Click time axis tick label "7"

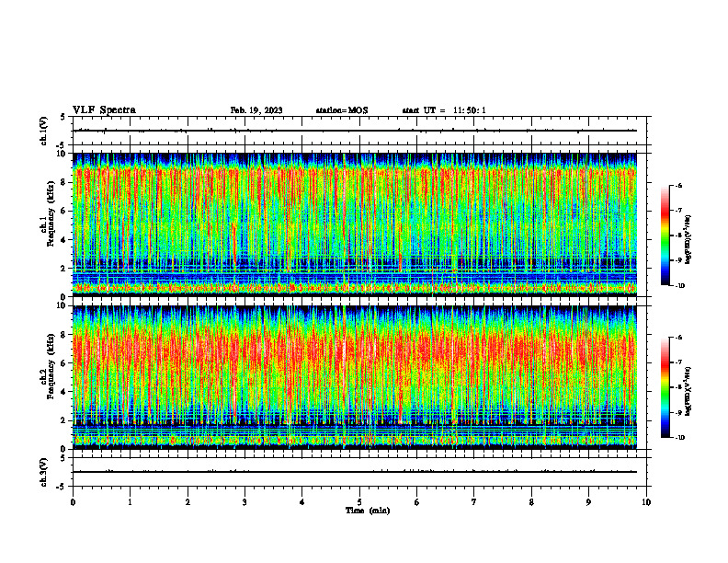[x=474, y=502]
